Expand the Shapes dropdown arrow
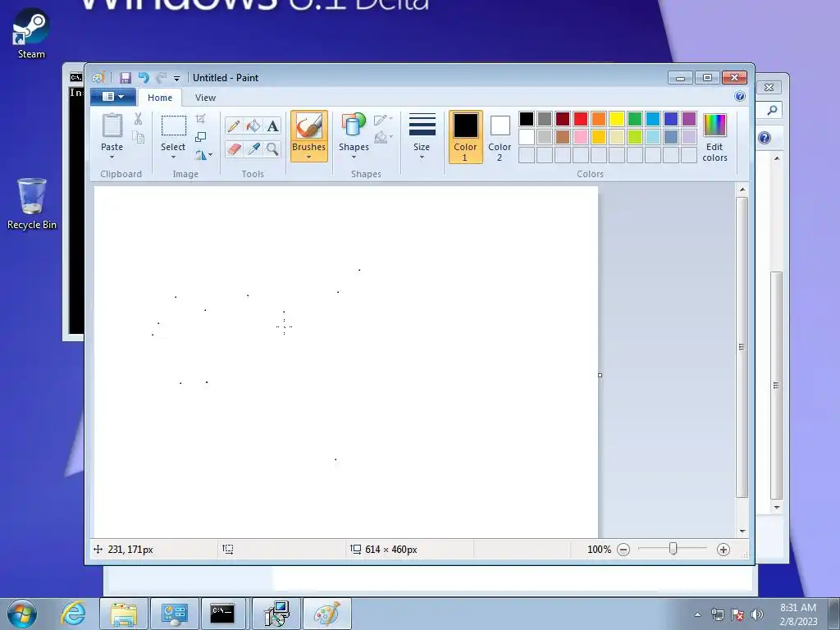The height and width of the screenshot is (630, 840). (x=354, y=157)
